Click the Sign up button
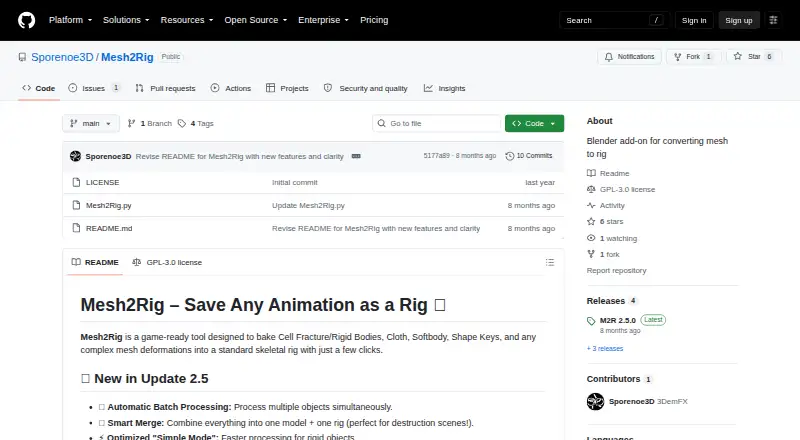800x440 pixels. coord(739,20)
